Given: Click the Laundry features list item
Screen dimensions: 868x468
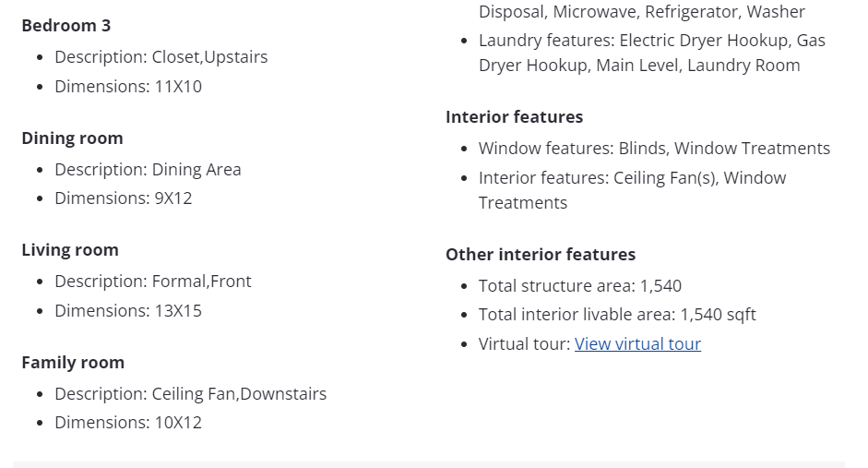Looking at the screenshot, I should click(651, 53).
